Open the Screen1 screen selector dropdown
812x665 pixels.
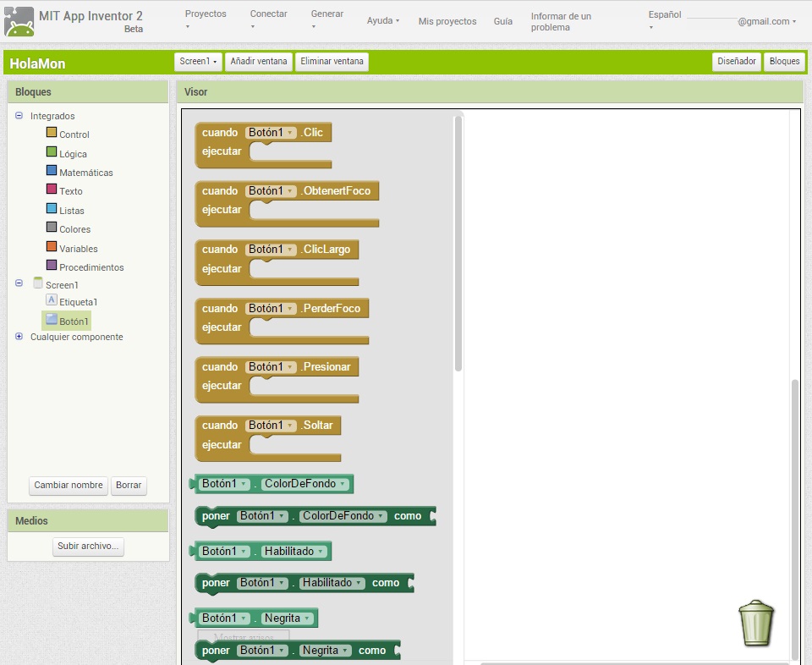click(198, 61)
